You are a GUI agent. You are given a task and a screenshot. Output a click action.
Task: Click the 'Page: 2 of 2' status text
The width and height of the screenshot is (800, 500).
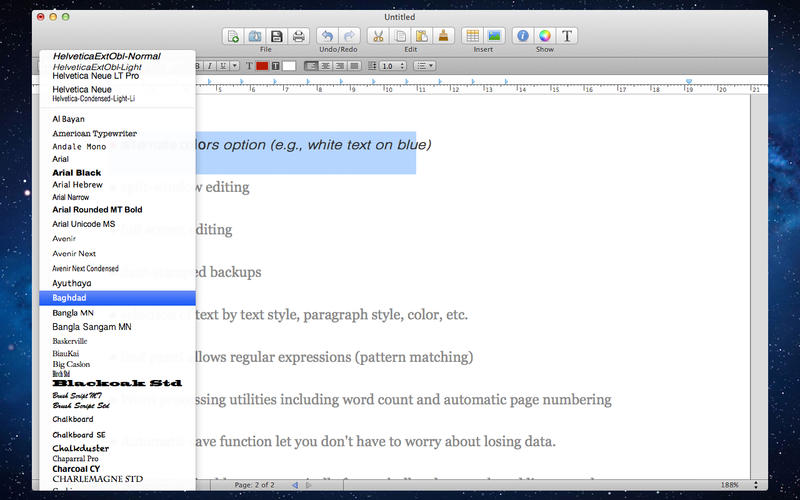tap(254, 485)
